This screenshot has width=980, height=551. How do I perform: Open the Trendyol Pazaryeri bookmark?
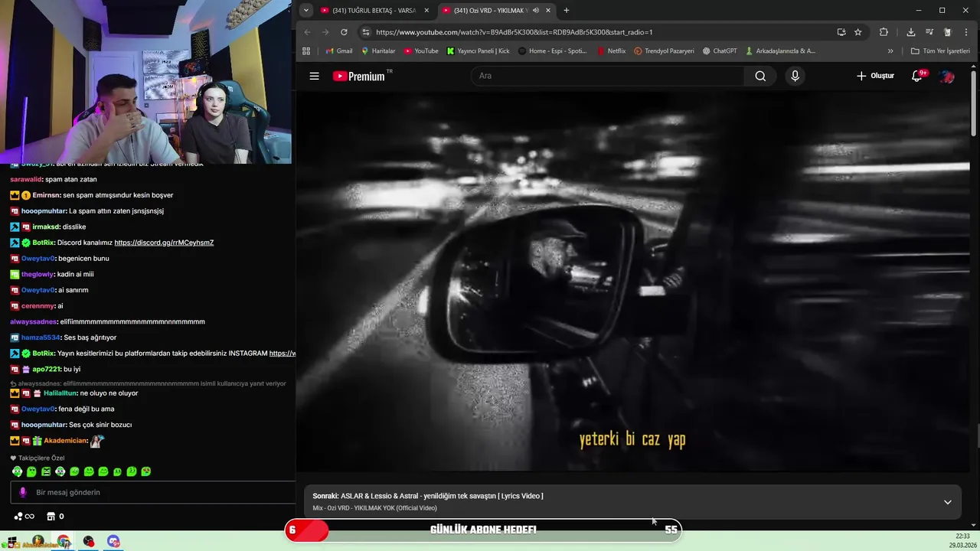click(x=664, y=51)
